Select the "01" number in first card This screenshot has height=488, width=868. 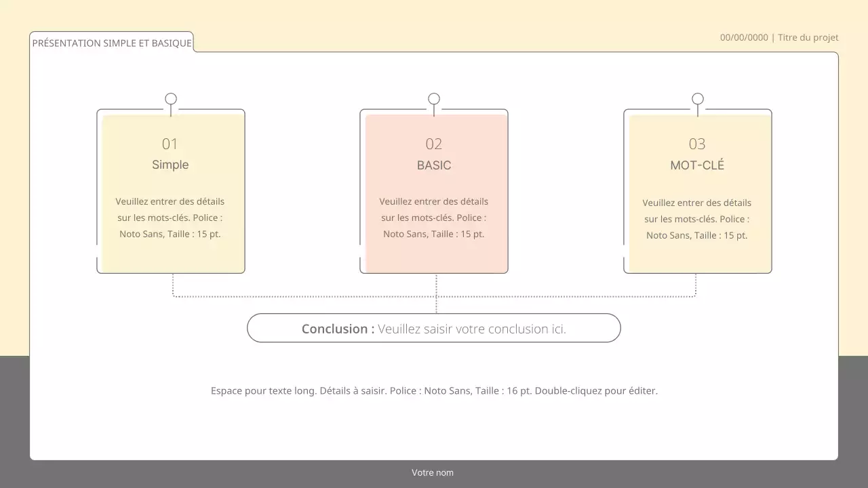click(170, 144)
